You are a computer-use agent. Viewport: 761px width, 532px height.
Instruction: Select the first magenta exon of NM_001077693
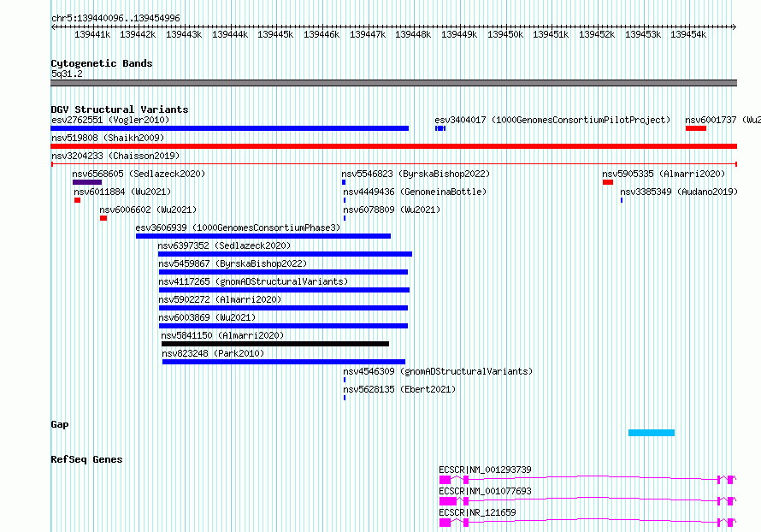(x=448, y=501)
